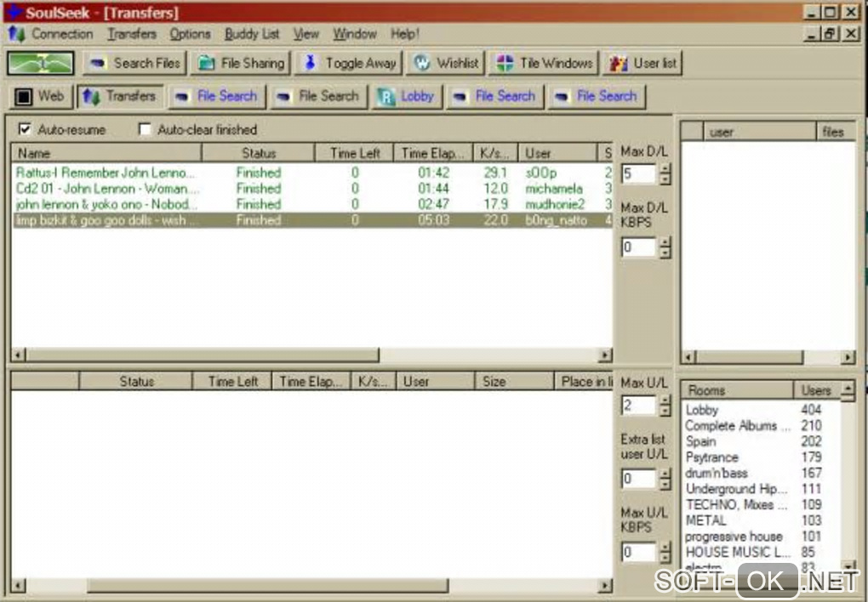Viewport: 868px width, 602px height.
Task: Click the Extra list user U/L field
Action: coord(639,480)
